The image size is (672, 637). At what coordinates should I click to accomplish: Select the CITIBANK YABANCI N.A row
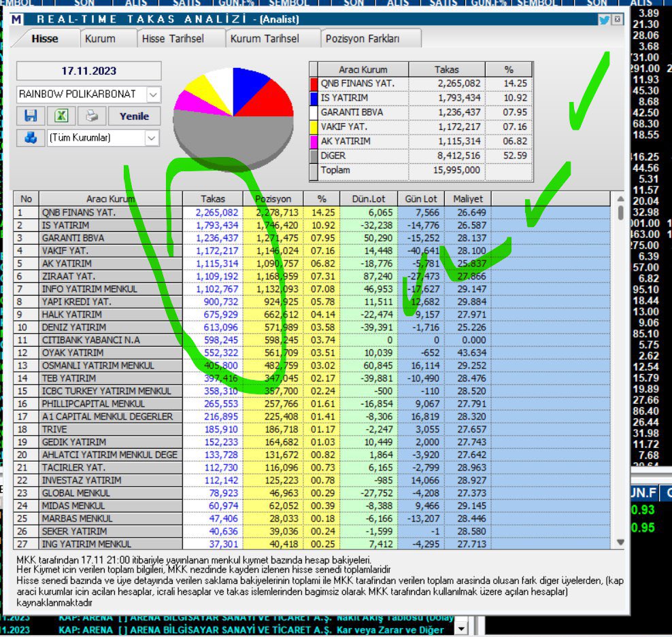click(312, 340)
